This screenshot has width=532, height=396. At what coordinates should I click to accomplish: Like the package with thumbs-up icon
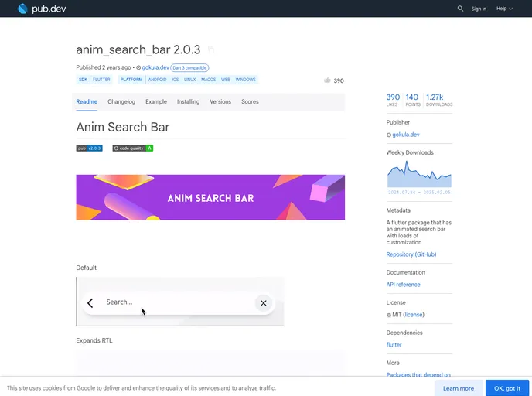coord(327,80)
